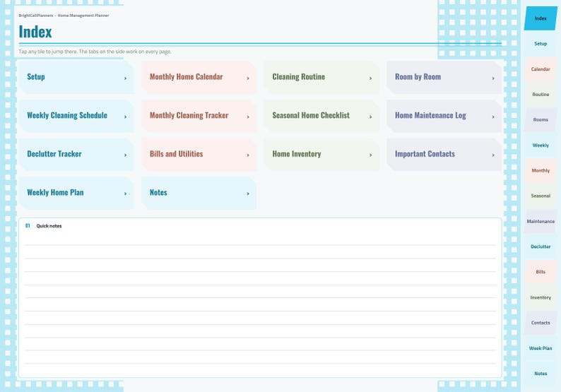561x392 pixels.
Task: Switch to the Monthly side tab
Action: pos(541,171)
